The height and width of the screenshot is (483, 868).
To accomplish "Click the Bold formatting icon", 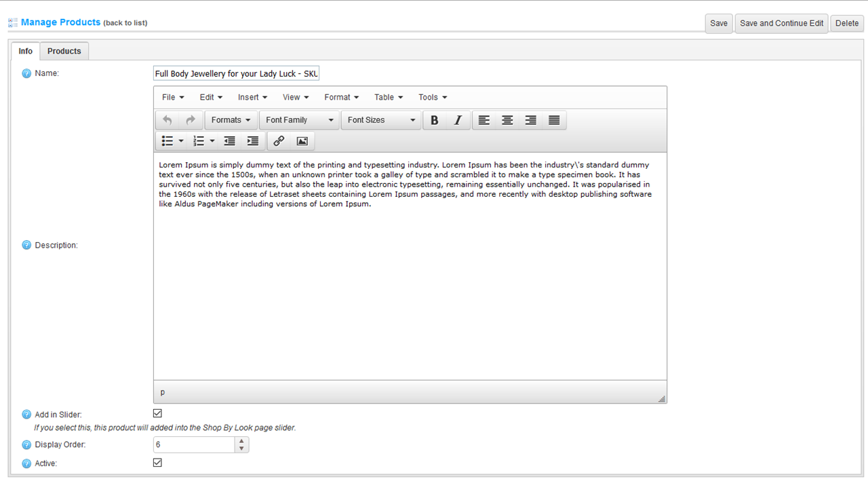I will tap(435, 120).
